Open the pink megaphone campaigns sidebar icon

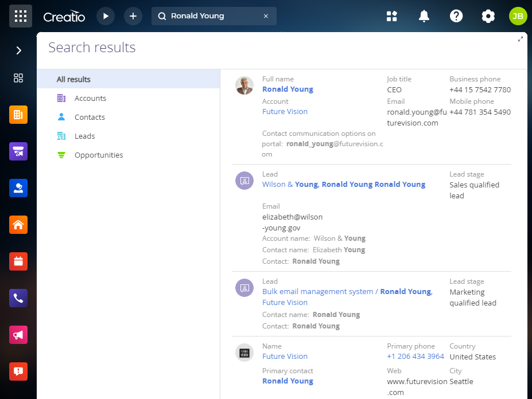pyautogui.click(x=18, y=335)
